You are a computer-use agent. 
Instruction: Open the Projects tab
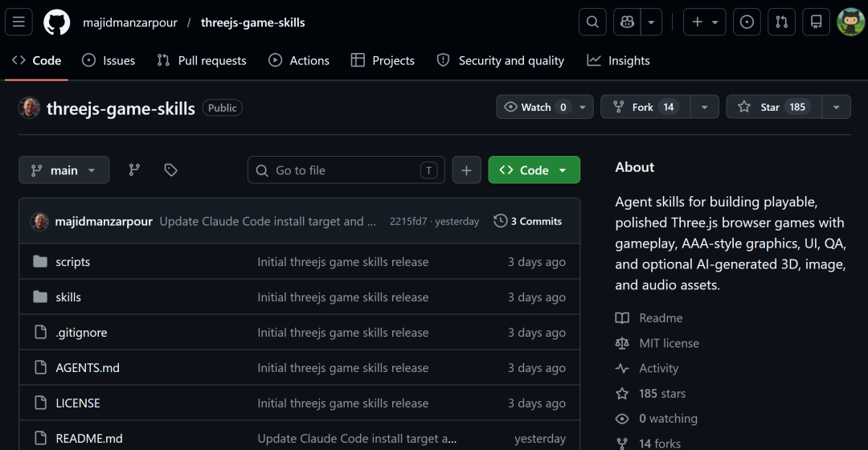[383, 60]
